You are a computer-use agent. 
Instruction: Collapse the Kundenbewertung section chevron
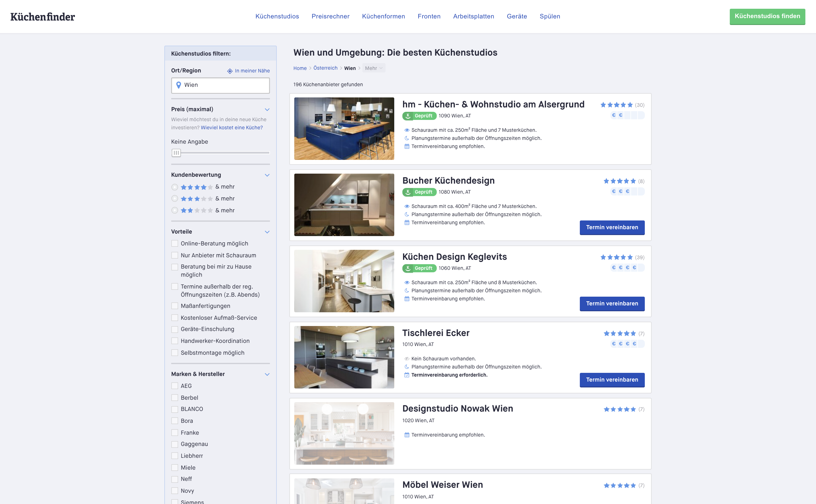tap(267, 175)
